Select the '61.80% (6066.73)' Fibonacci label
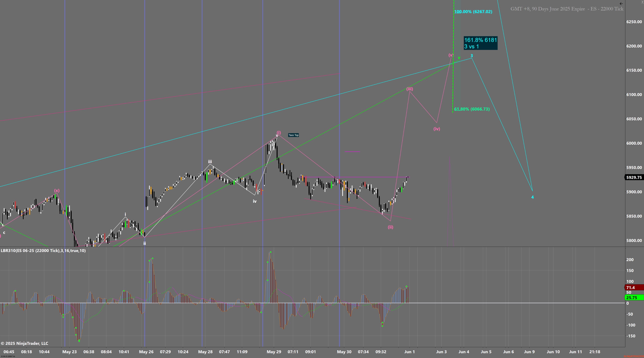Image resolution: width=644 pixels, height=358 pixels. point(472,109)
